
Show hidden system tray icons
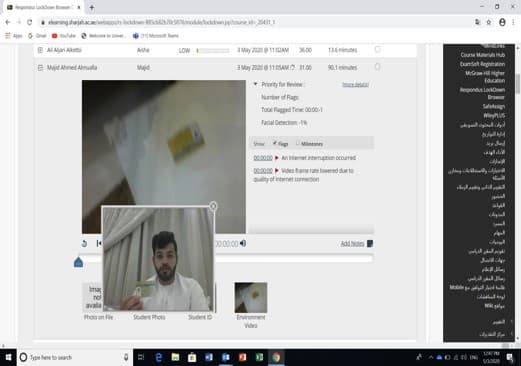431,357
